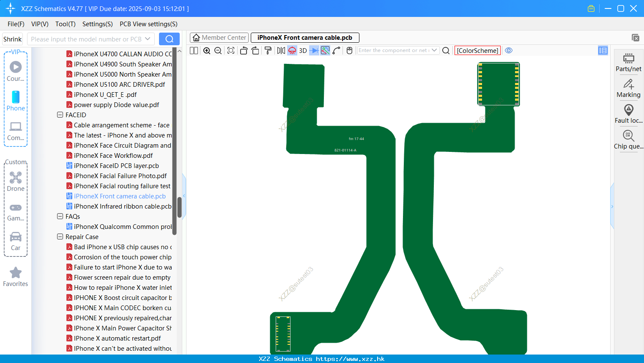Collapse the FACEID folder
The width and height of the screenshot is (644, 363).
pyautogui.click(x=60, y=115)
